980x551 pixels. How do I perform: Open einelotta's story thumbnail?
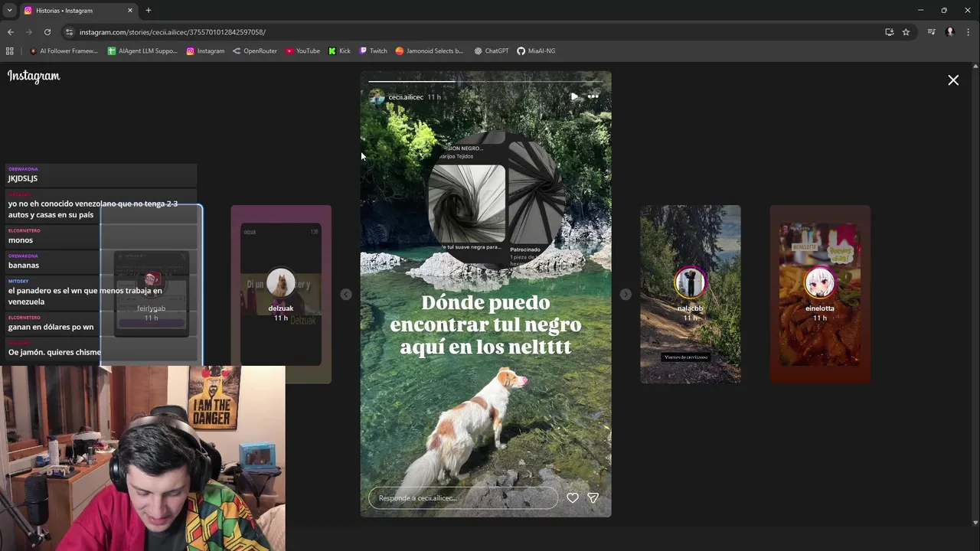pyautogui.click(x=820, y=294)
